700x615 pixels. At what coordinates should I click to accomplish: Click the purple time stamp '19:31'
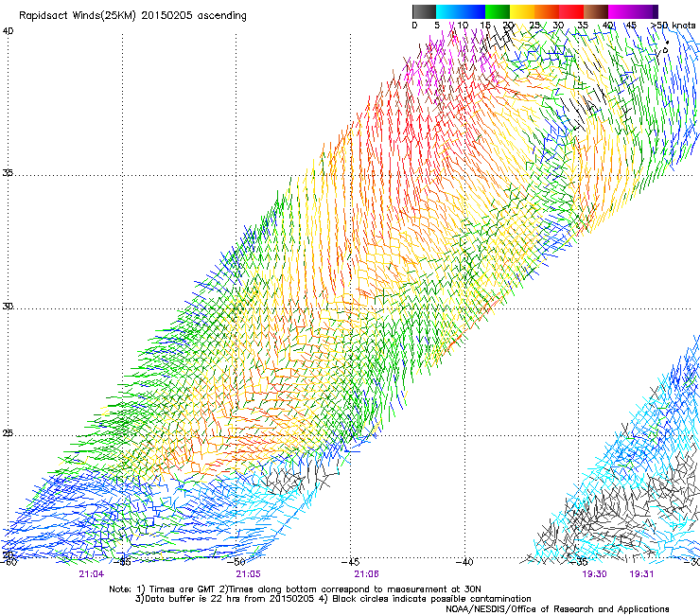pos(641,574)
